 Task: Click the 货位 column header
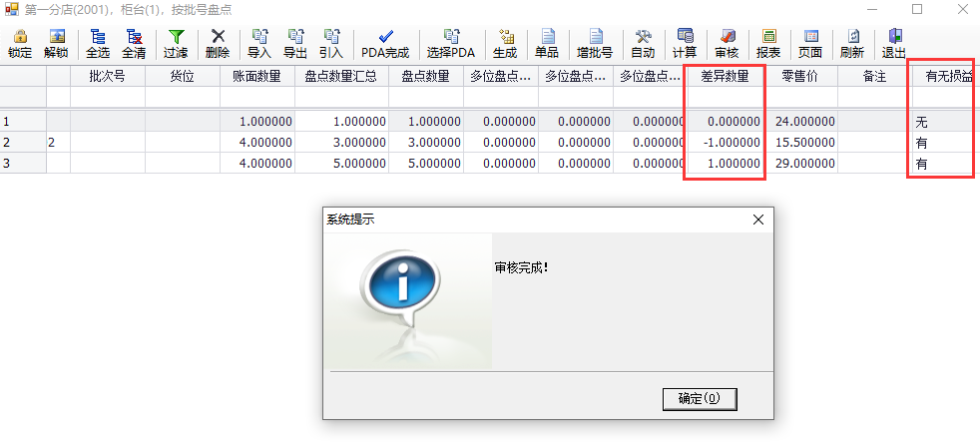pos(183,76)
